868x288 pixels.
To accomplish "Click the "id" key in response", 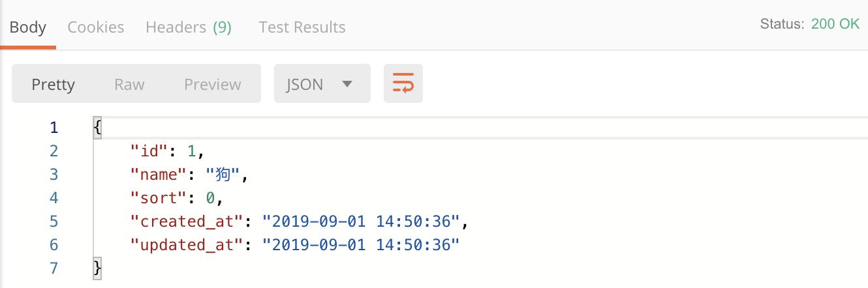I will coord(149,151).
